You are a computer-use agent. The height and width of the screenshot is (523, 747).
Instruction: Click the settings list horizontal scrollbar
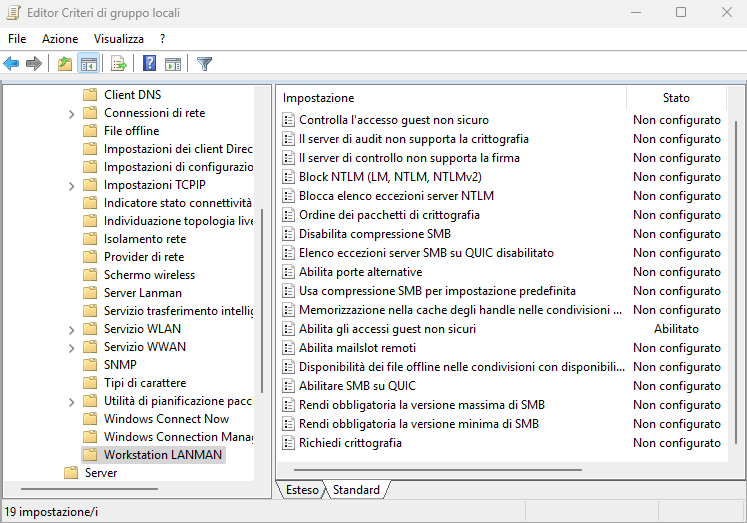[438, 470]
